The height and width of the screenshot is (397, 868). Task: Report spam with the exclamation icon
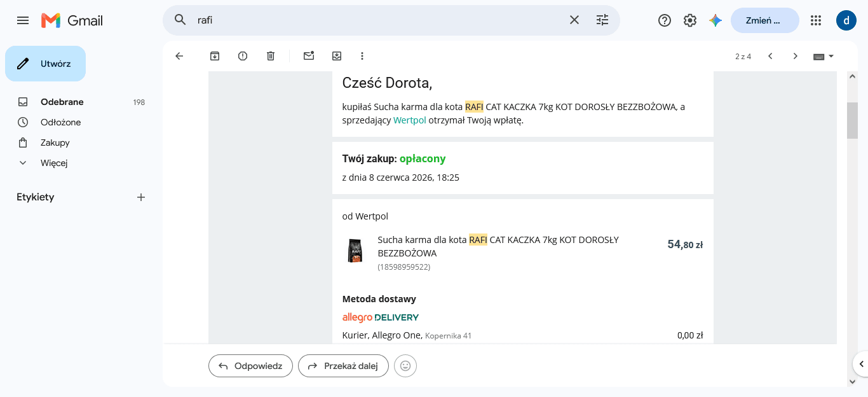[x=243, y=56]
